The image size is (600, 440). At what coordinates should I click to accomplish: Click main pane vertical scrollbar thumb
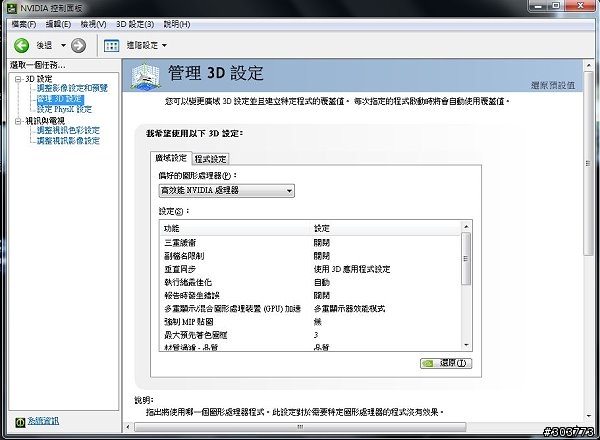[x=588, y=163]
